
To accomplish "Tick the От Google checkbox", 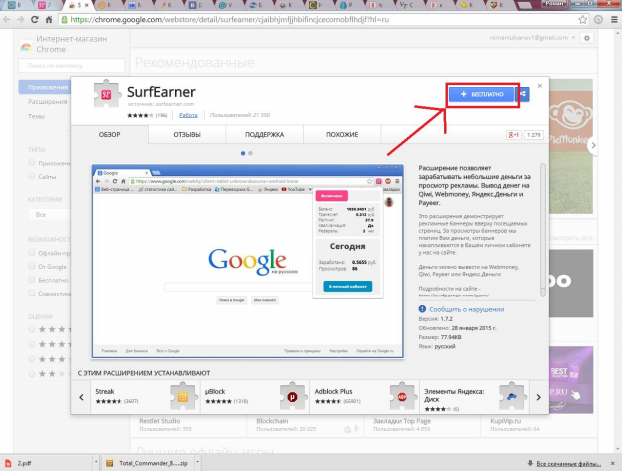I will (32, 266).
